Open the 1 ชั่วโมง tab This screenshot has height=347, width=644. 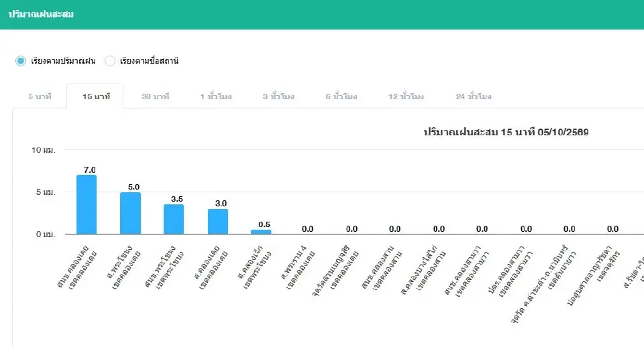[x=215, y=96]
